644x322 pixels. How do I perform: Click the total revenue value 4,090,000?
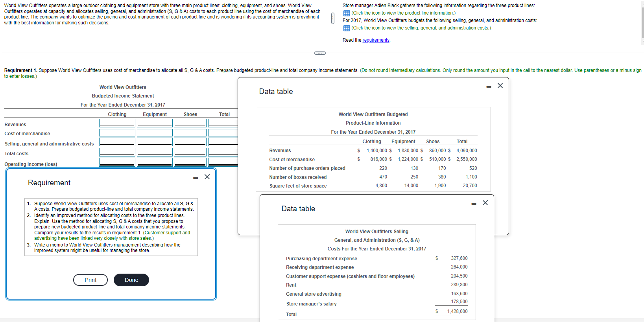pos(467,151)
